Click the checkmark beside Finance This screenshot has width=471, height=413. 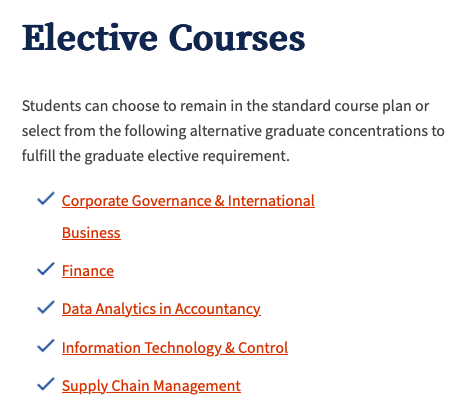click(46, 269)
